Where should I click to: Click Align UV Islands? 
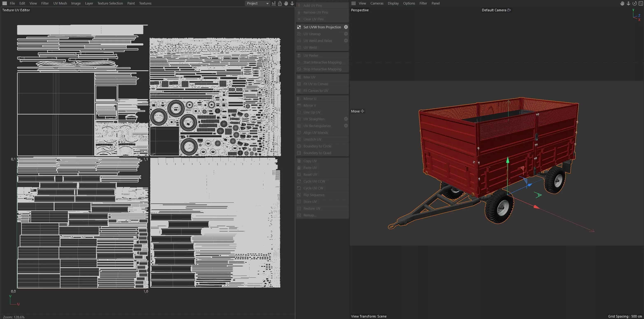[x=323, y=133]
